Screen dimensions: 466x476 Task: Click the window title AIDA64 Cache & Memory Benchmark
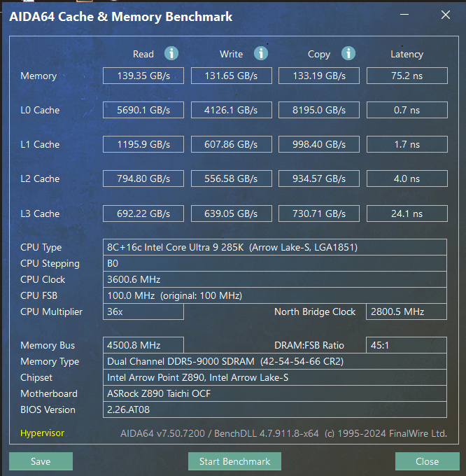click(121, 16)
